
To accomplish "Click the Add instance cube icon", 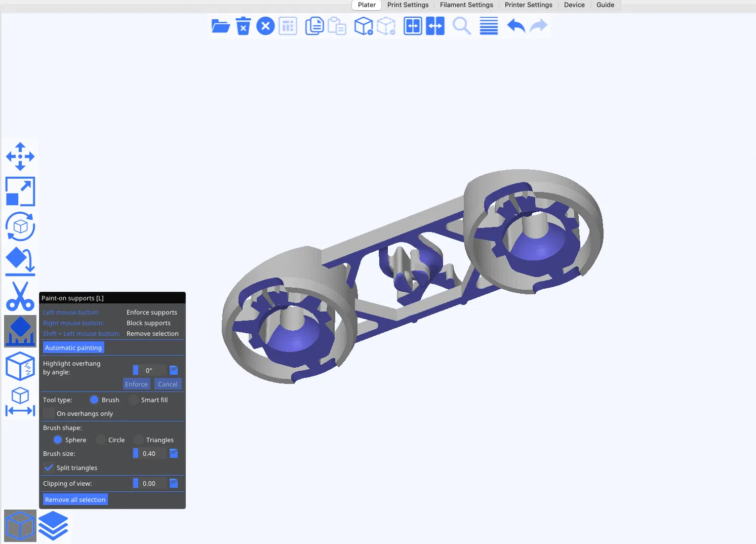I will pyautogui.click(x=364, y=26).
